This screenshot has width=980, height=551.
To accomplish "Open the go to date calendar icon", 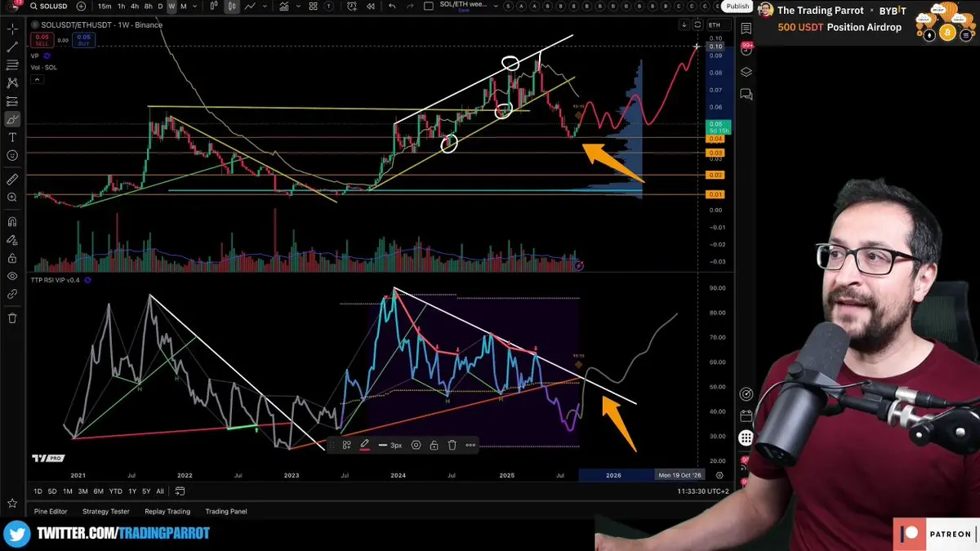I will 180,491.
